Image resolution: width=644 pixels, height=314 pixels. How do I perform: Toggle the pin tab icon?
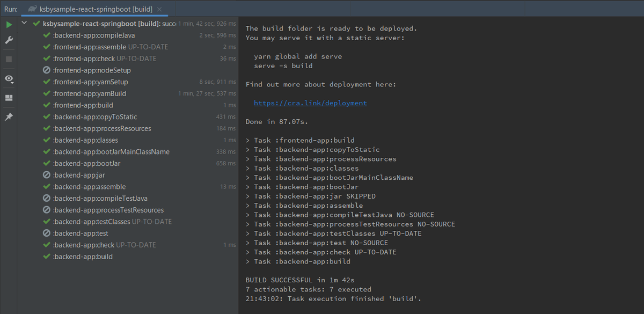[9, 117]
